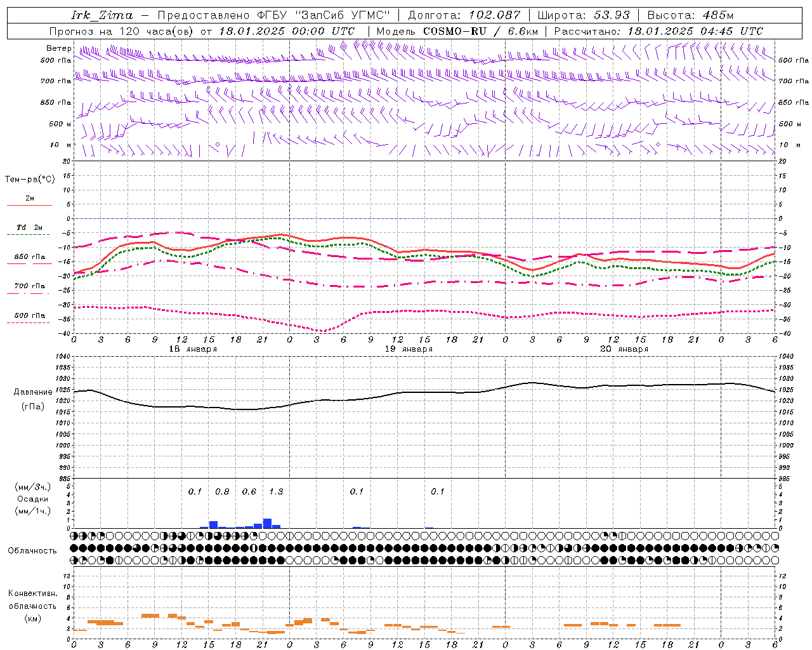Click the "Конвективн." convective cloud label
Image resolution: width=812 pixels, height=650 pixels.
(x=33, y=594)
